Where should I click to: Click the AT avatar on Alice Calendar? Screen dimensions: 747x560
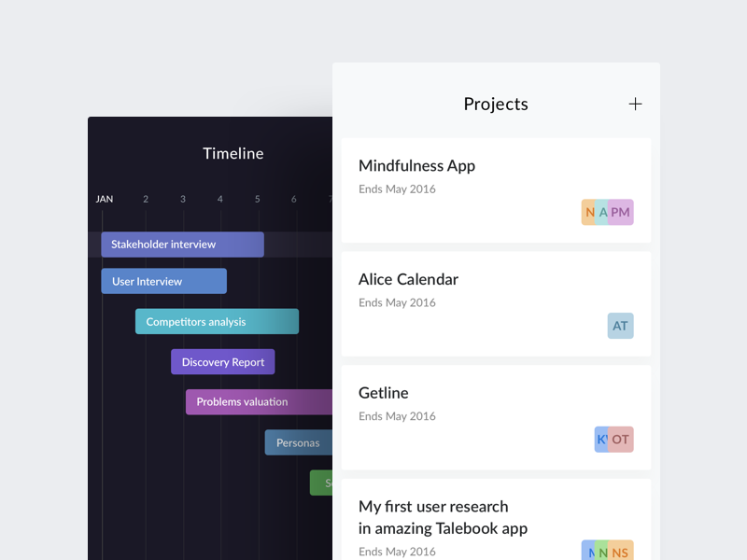coord(620,326)
